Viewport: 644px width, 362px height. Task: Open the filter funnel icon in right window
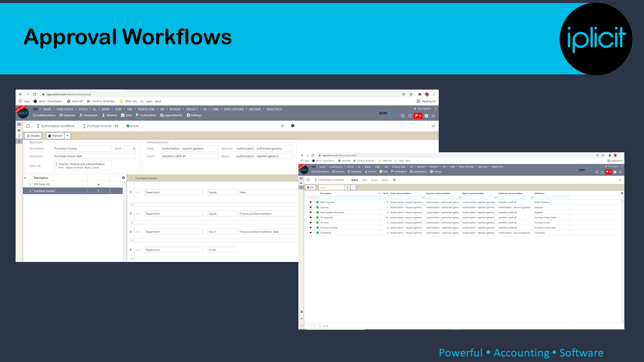click(x=353, y=187)
